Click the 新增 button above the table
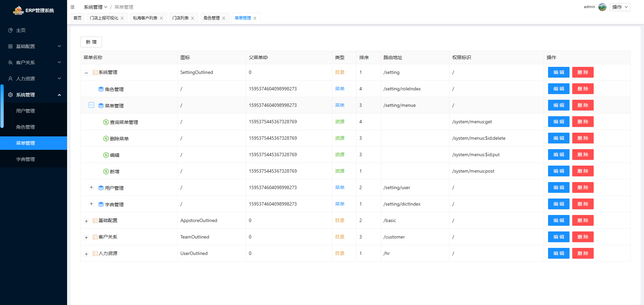Screen dimensions: 644x305 click(x=91, y=42)
